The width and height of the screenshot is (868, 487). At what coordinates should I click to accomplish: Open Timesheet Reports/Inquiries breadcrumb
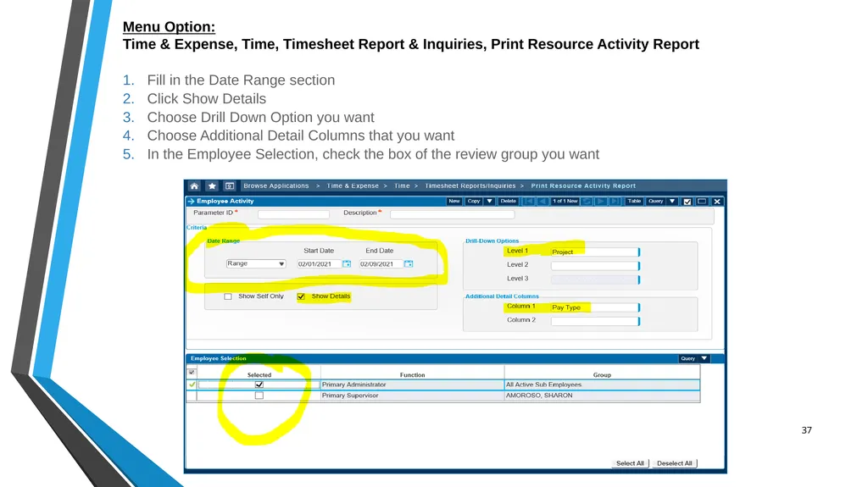pyautogui.click(x=470, y=186)
